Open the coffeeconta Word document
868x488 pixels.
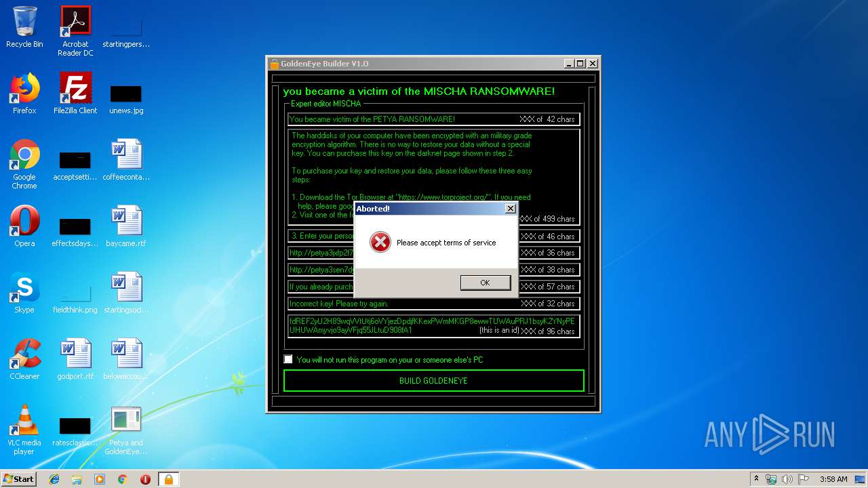126,160
